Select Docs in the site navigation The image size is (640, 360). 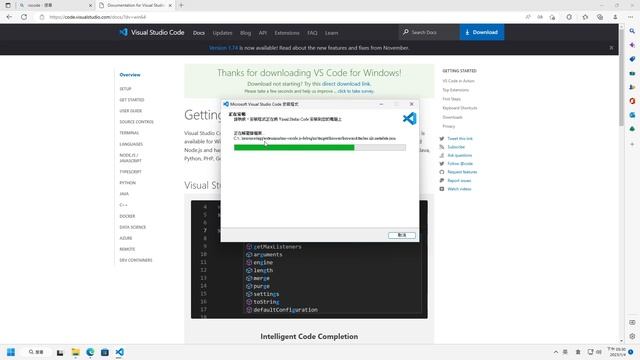(x=199, y=33)
